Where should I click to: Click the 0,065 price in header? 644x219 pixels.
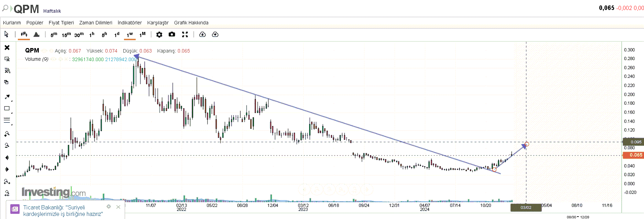coord(607,8)
